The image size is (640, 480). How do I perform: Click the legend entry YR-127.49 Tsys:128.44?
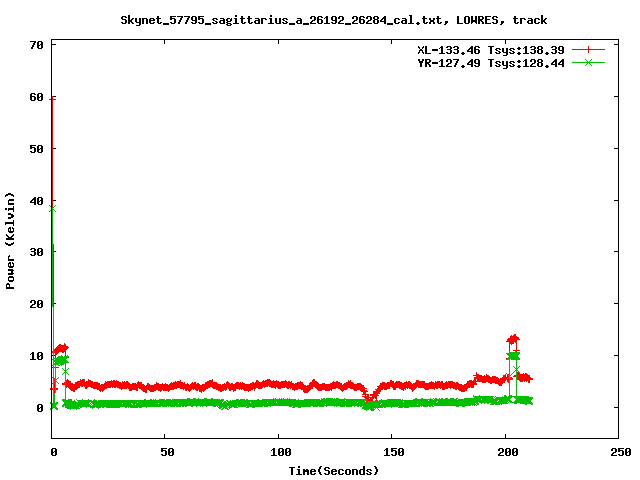point(491,63)
